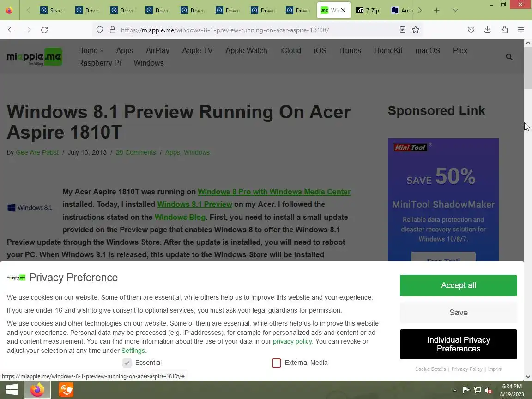Open the Raspberry Pi menu item
Image resolution: width=532 pixels, height=399 pixels.
99,63
